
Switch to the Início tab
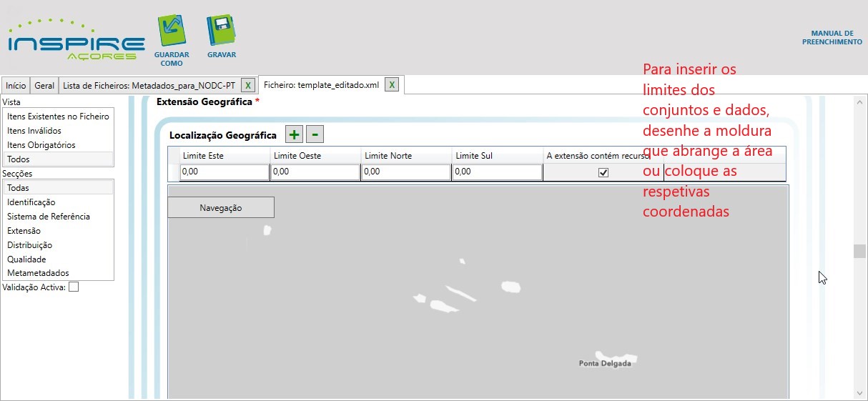(x=16, y=86)
